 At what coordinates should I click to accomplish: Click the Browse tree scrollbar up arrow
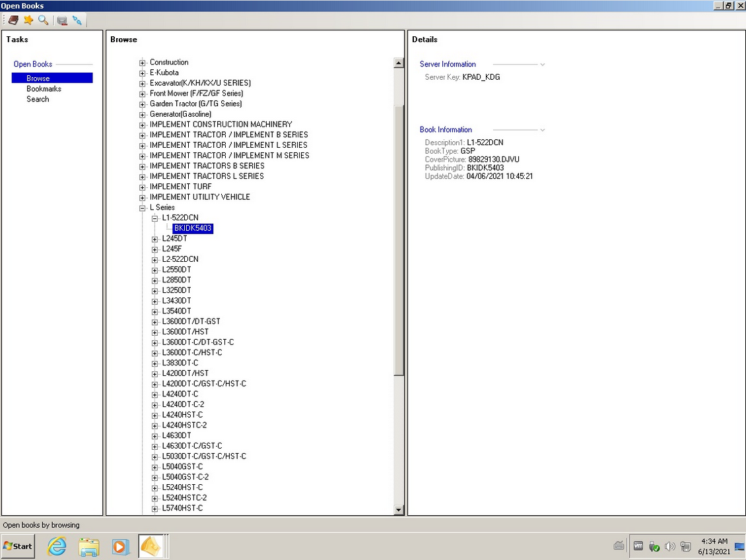(399, 63)
